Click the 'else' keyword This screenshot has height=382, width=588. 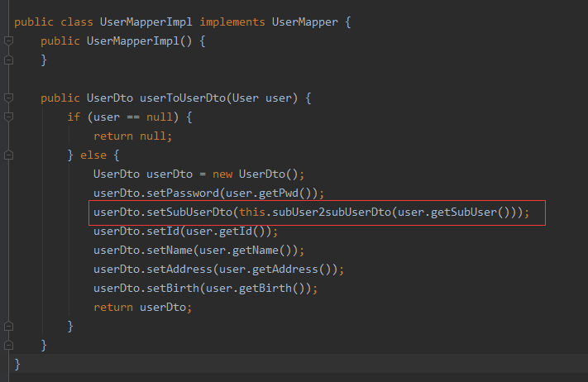[x=93, y=155]
